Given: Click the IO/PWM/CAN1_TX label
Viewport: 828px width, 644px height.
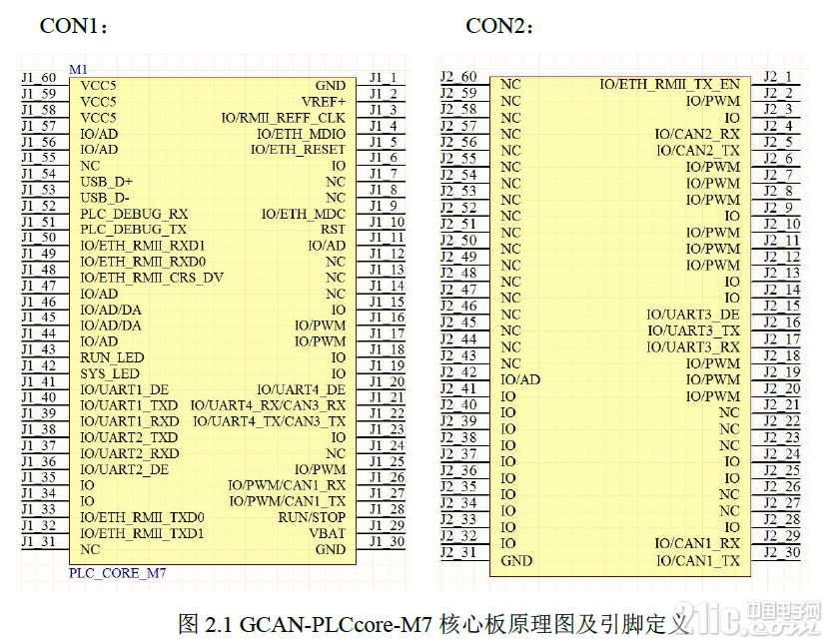Looking at the screenshot, I should pos(288,501).
